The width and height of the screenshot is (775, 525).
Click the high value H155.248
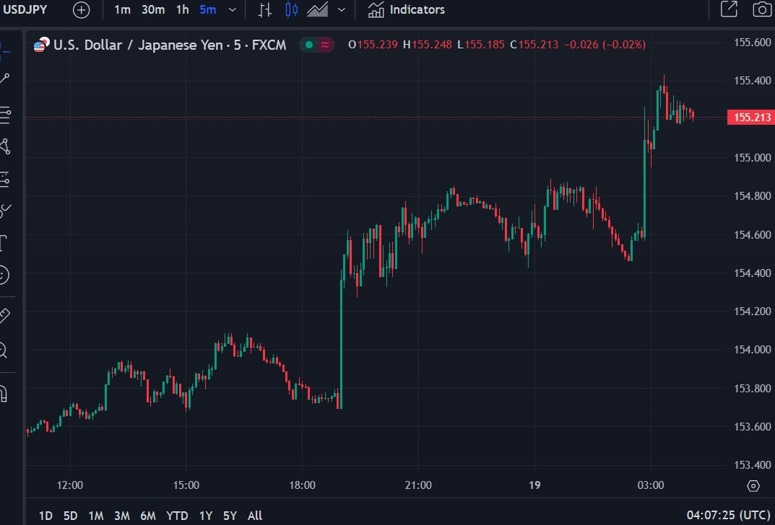tap(427, 45)
